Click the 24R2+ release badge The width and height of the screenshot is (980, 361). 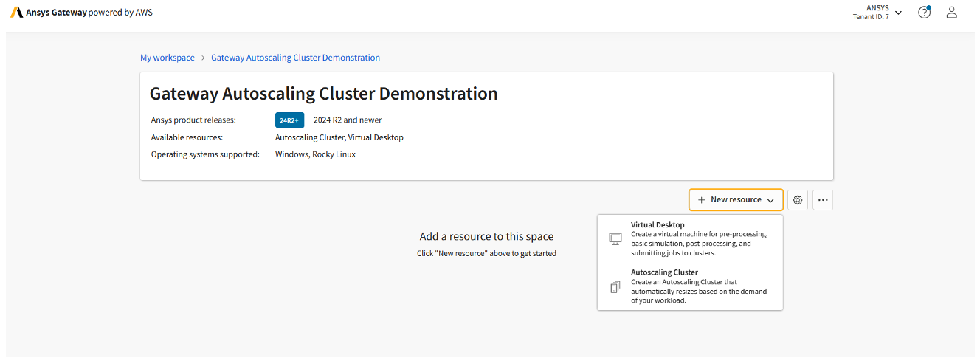(x=289, y=120)
